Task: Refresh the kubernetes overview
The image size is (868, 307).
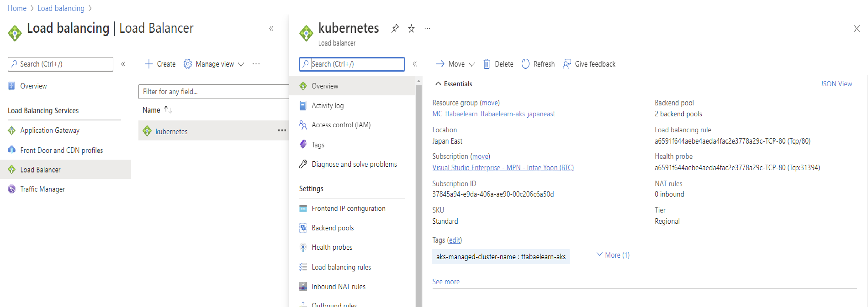Action: 538,64
